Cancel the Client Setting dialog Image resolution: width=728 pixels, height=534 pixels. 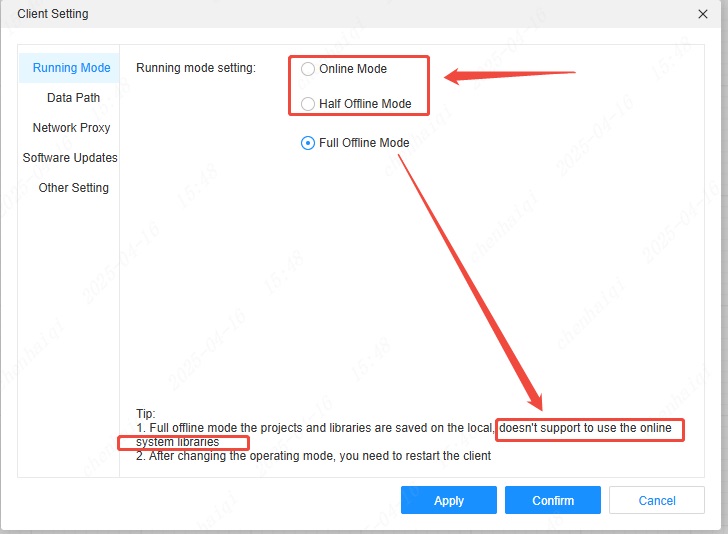click(657, 500)
